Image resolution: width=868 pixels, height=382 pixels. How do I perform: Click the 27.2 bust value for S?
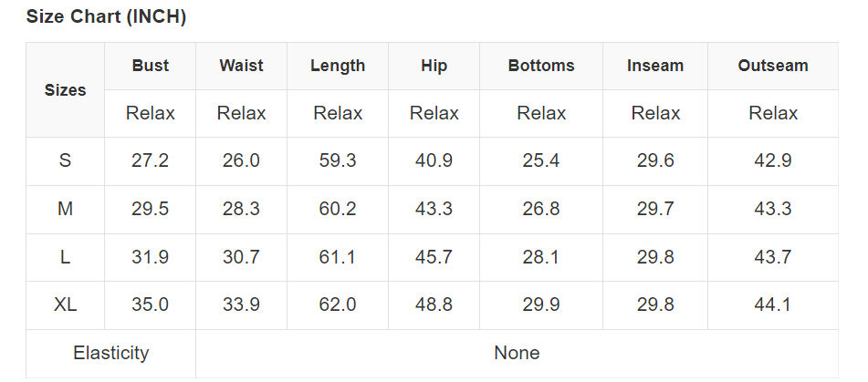[x=150, y=160]
